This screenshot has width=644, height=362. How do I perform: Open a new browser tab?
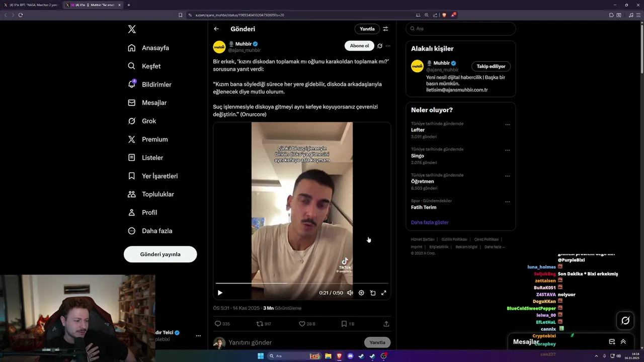tap(129, 5)
